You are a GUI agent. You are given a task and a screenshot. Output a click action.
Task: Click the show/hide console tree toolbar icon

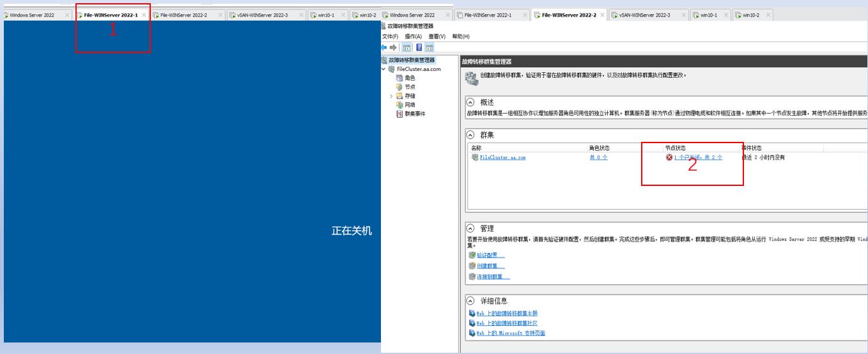point(407,47)
